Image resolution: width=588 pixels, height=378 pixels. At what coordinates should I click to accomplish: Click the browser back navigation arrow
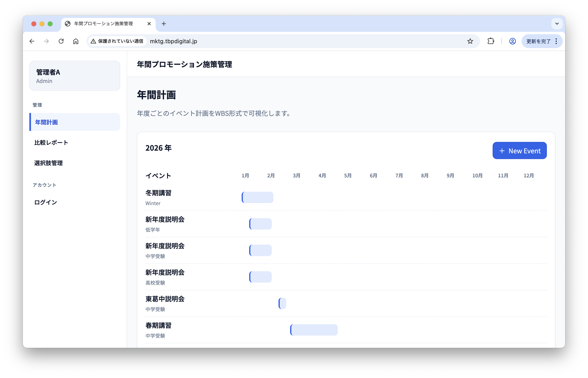point(32,41)
